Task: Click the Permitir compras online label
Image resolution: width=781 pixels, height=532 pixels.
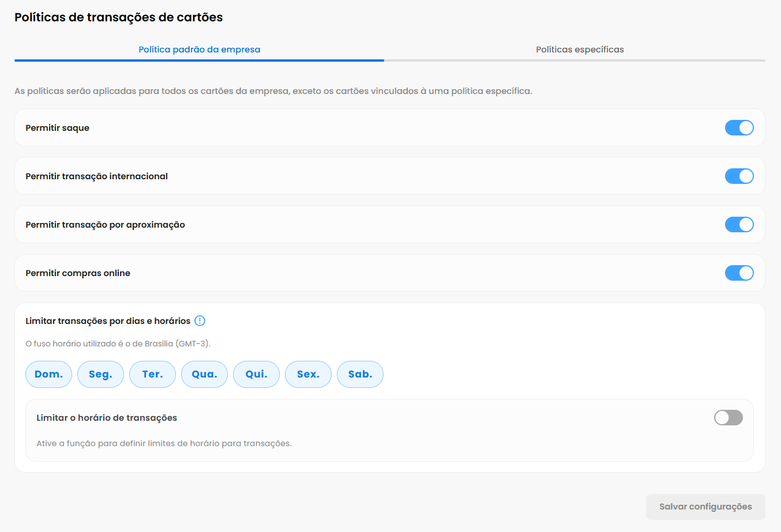Action: (78, 273)
